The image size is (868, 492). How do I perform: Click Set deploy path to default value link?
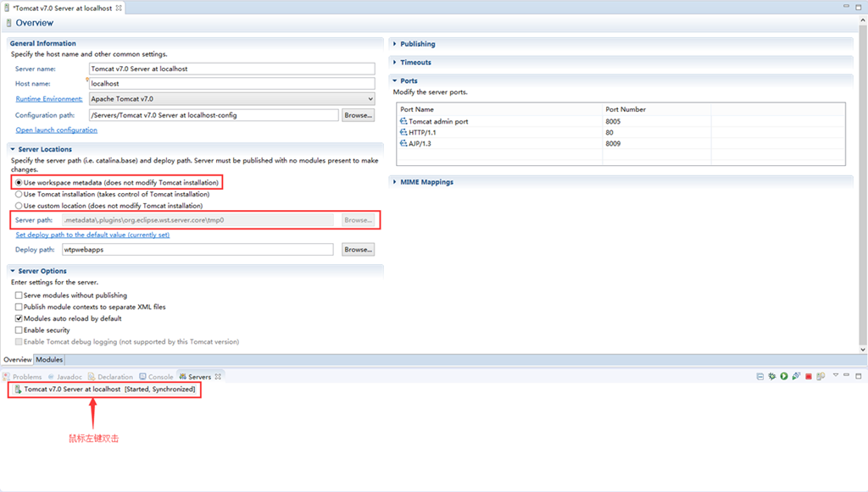pyautogui.click(x=92, y=235)
